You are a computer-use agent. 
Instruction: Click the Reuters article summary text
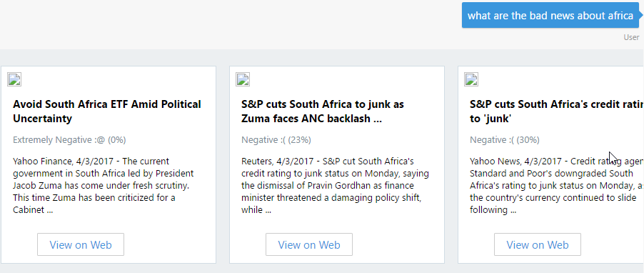(335, 185)
